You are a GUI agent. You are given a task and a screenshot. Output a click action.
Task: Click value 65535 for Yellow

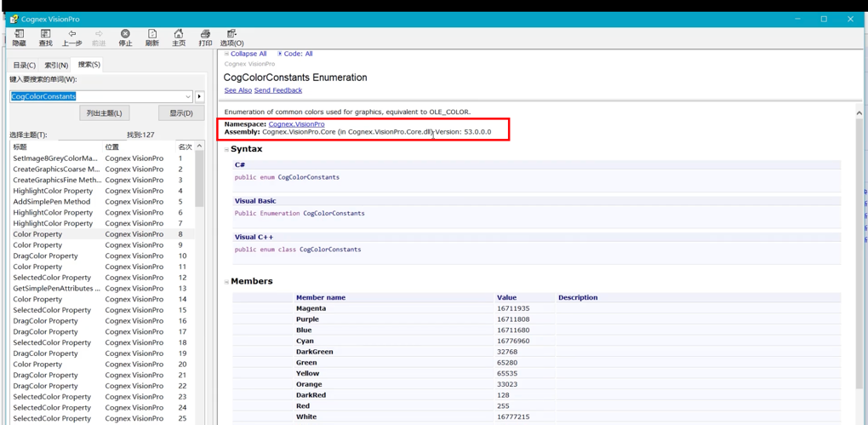tap(506, 373)
